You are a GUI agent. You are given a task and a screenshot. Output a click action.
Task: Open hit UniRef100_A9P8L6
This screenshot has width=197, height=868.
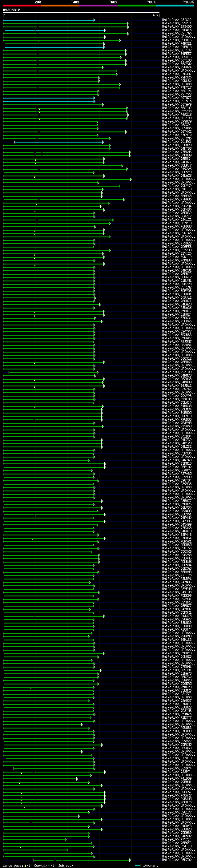pos(177,40)
